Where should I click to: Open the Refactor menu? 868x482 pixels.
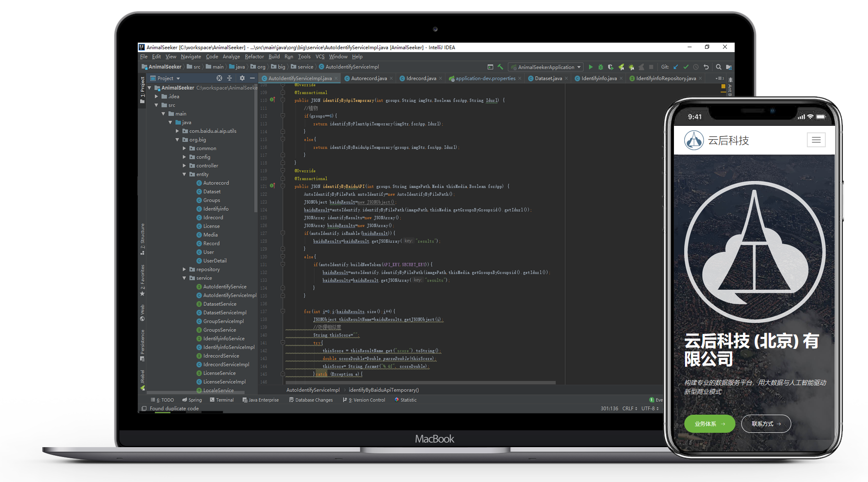254,57
